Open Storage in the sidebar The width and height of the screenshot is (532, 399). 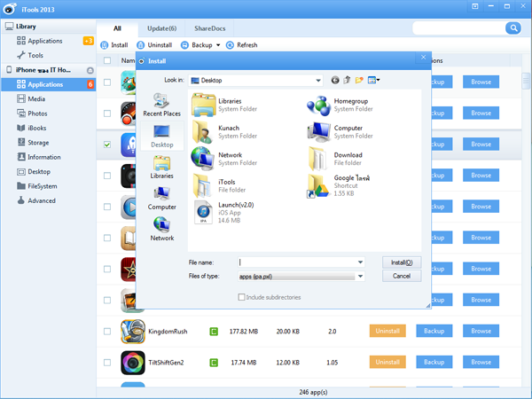tap(48, 143)
